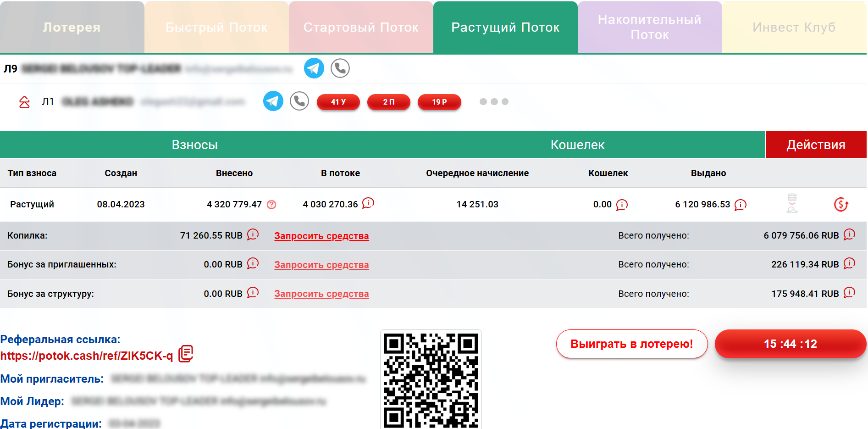This screenshot has width=868, height=429.
Task: Click the QR code image
Action: click(431, 380)
